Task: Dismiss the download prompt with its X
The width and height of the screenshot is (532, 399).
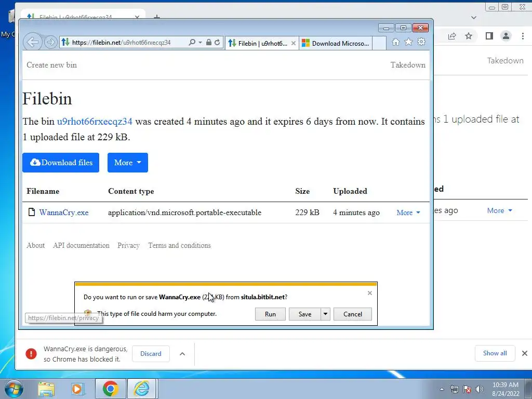Action: 370,293
